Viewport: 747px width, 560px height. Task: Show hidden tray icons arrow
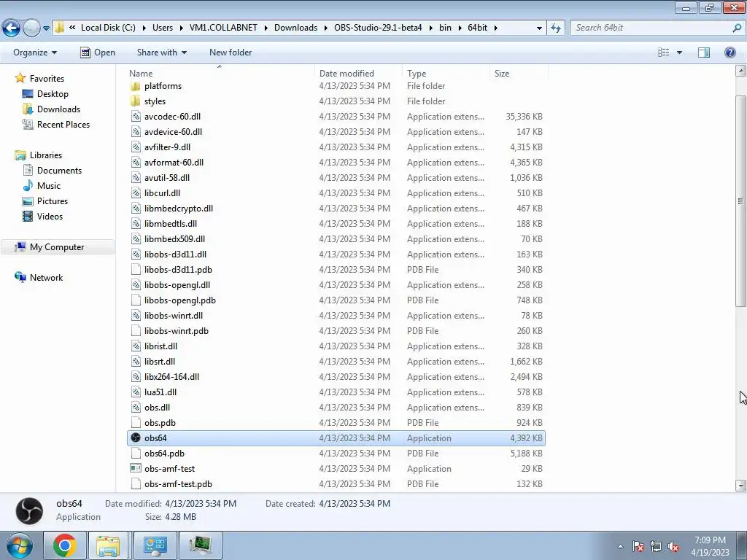tap(620, 547)
